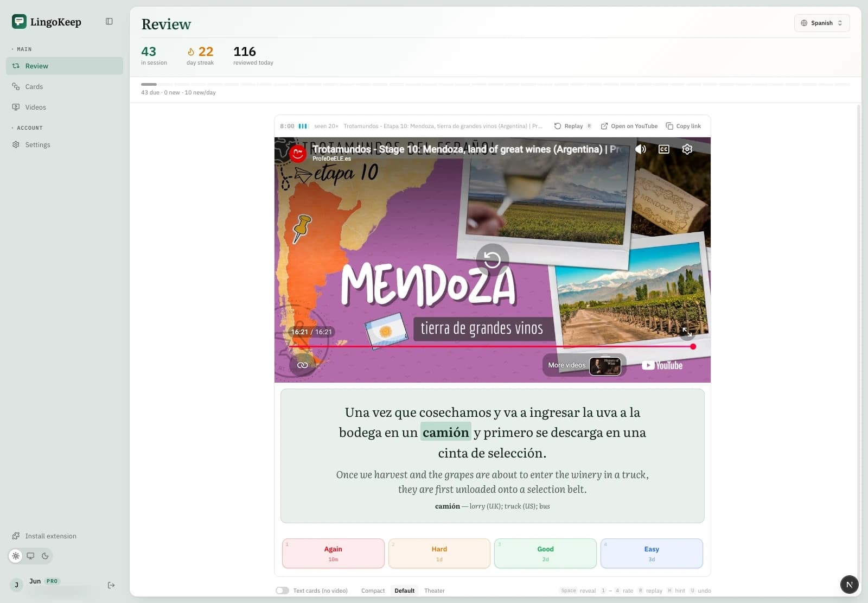The width and height of the screenshot is (868, 603).
Task: Switch to system theme monitor icon
Action: tap(30, 556)
